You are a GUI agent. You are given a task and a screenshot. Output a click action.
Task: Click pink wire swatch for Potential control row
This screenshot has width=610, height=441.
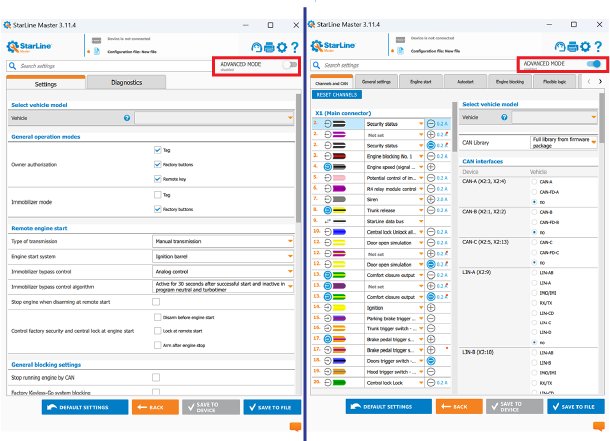(x=339, y=178)
